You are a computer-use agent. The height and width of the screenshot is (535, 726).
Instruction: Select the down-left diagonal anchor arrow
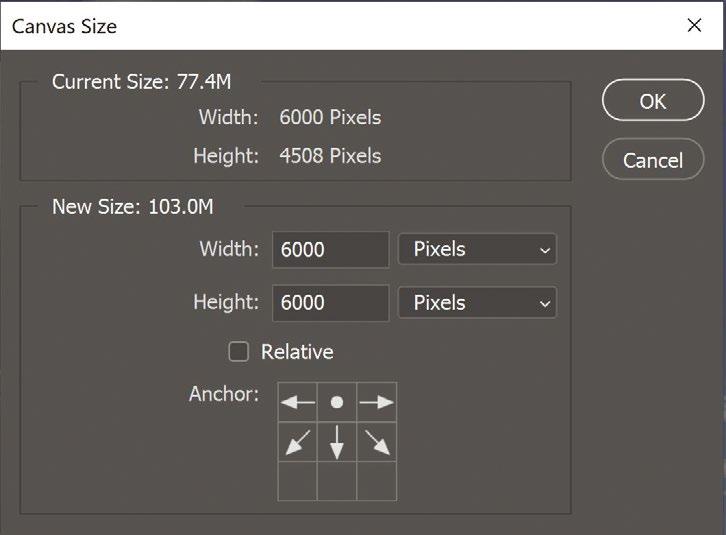[297, 441]
